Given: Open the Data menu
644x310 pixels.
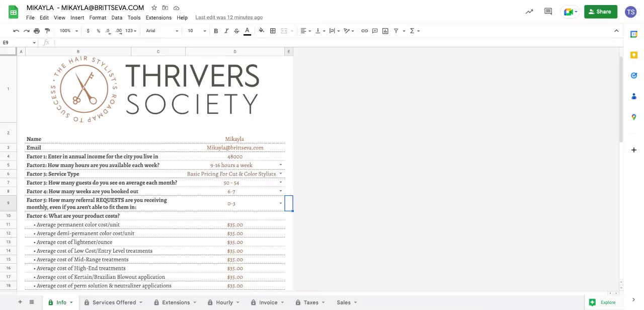Looking at the screenshot, I should click(x=117, y=18).
